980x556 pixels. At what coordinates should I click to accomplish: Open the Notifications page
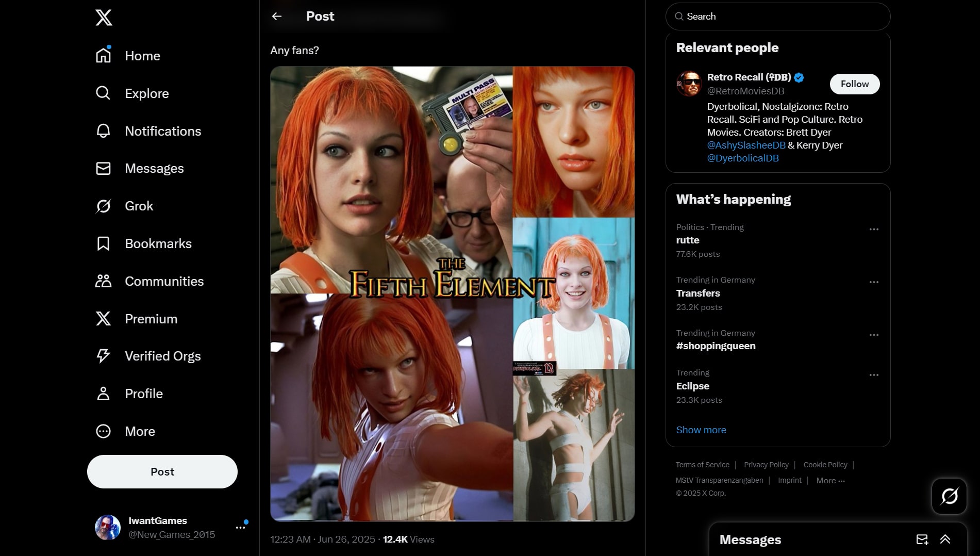[x=148, y=131]
